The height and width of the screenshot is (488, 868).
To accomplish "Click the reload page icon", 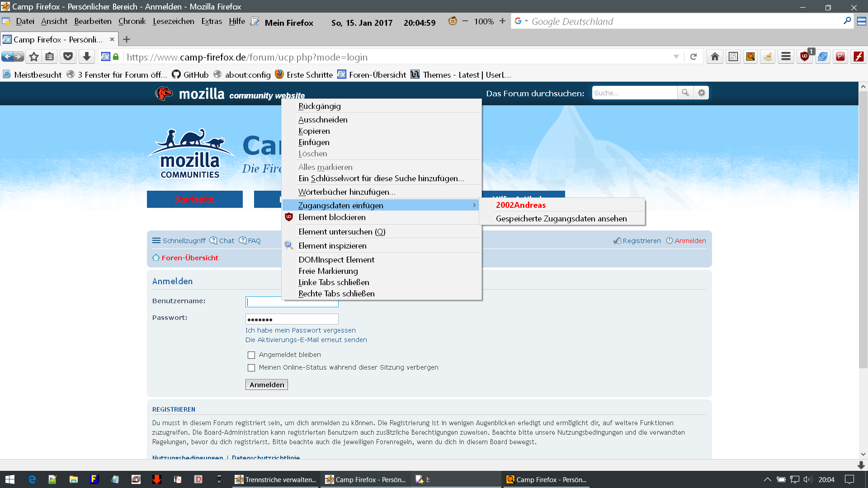I will coord(693,56).
